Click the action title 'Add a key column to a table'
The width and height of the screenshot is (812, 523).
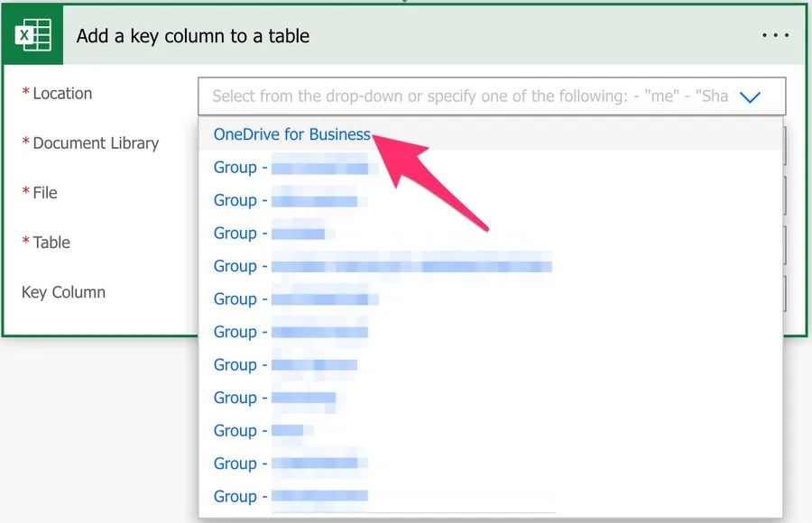(x=193, y=36)
